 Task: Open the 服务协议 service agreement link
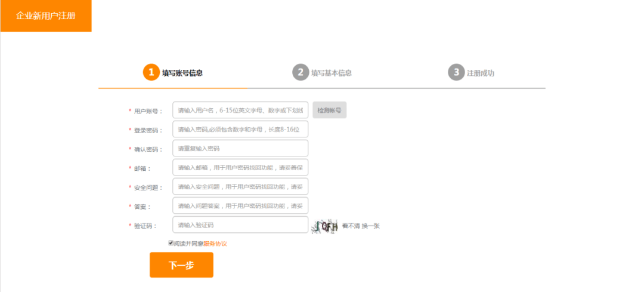215,244
